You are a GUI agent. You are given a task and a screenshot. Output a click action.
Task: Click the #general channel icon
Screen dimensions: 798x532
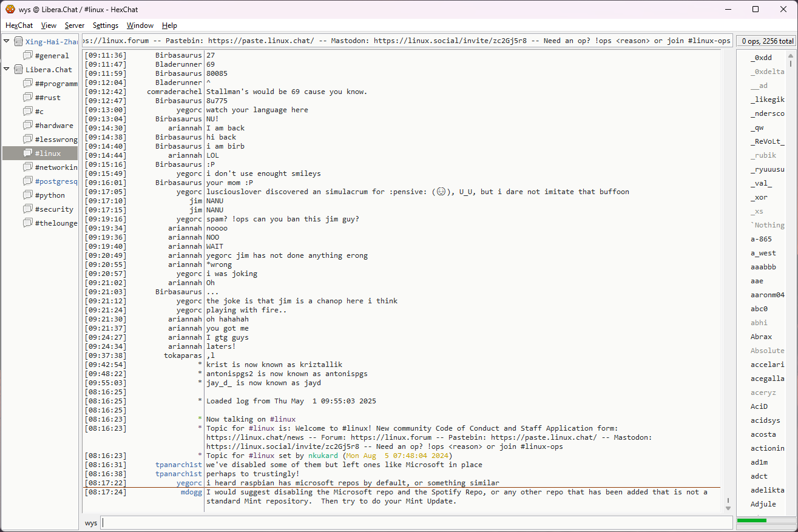pos(28,56)
